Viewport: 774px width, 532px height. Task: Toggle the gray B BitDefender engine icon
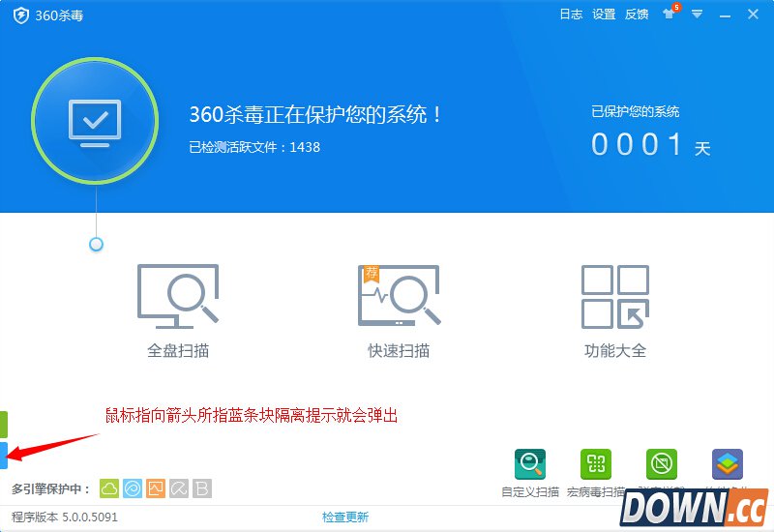(202, 488)
